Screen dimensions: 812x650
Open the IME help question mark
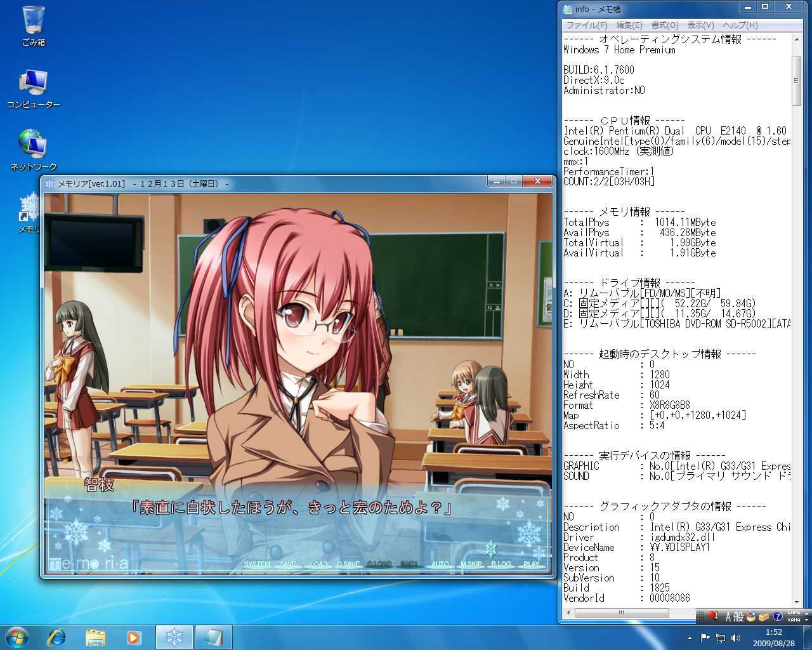[x=778, y=616]
